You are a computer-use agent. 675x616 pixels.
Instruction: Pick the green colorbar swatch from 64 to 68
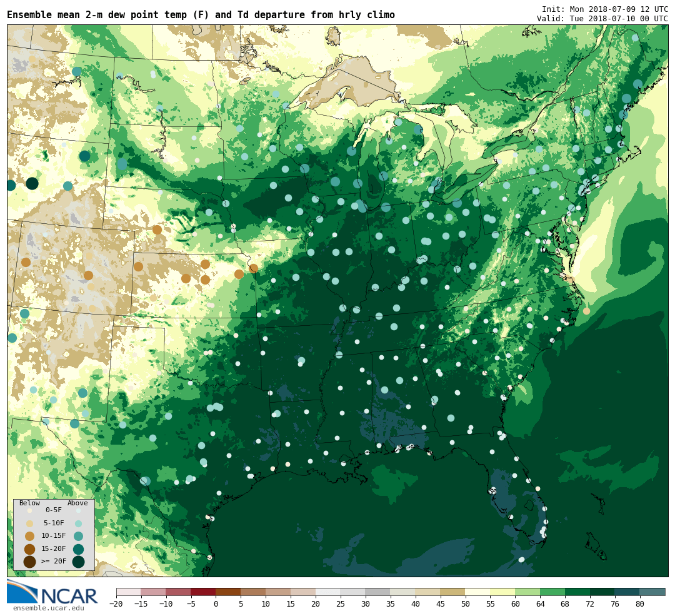point(552,592)
